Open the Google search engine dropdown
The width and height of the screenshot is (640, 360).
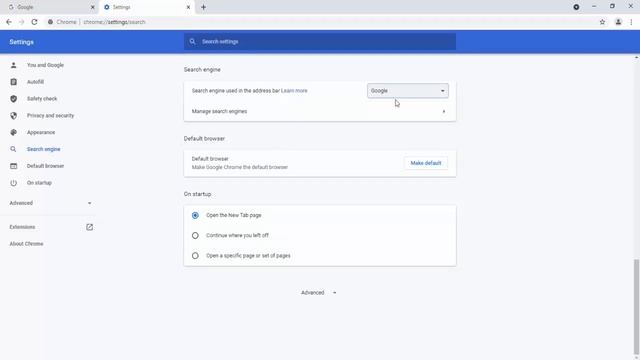point(407,91)
